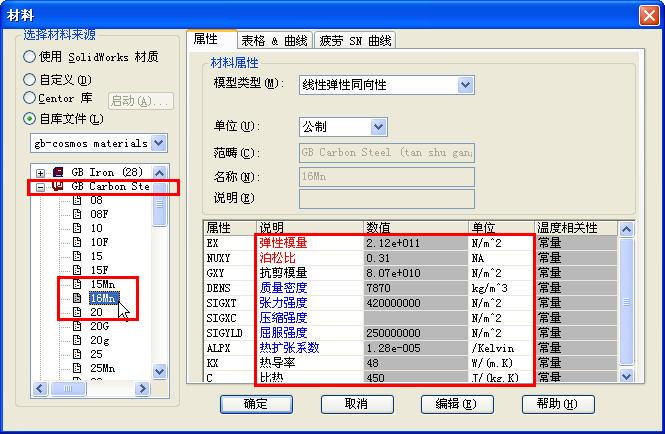This screenshot has width=665, height=434.
Task: Click the property table vertical scrollbar thumb
Action: tap(626, 302)
